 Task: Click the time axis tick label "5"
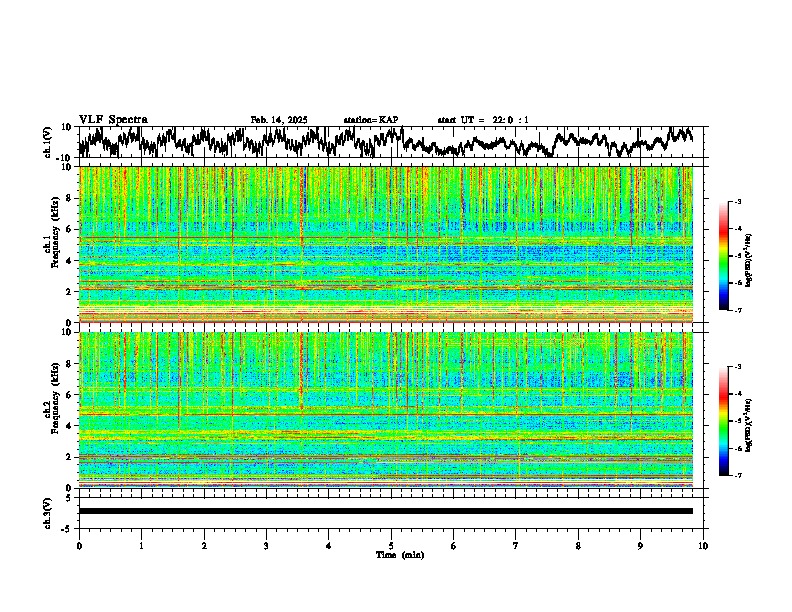point(391,546)
